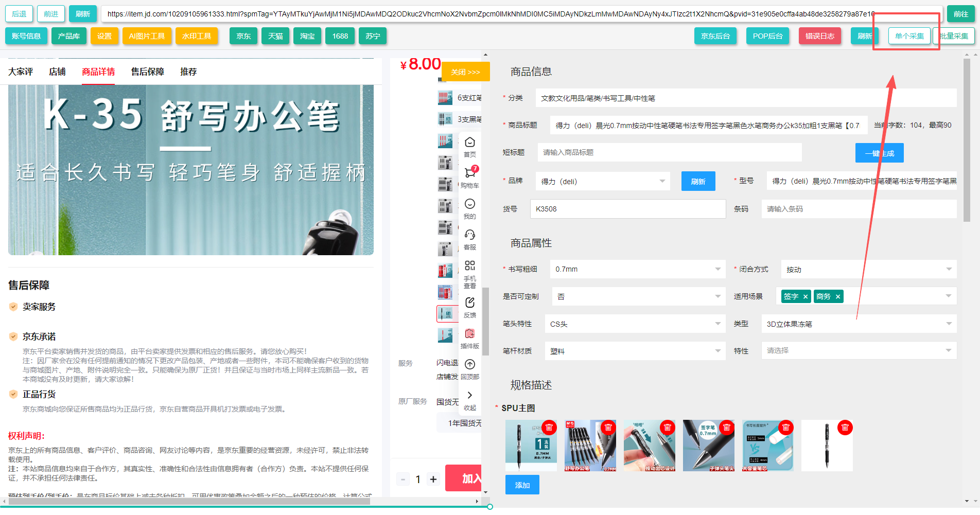Screen dimensions: 980x515
Task: Delete the white-background pen SPU image
Action: pyautogui.click(x=845, y=428)
